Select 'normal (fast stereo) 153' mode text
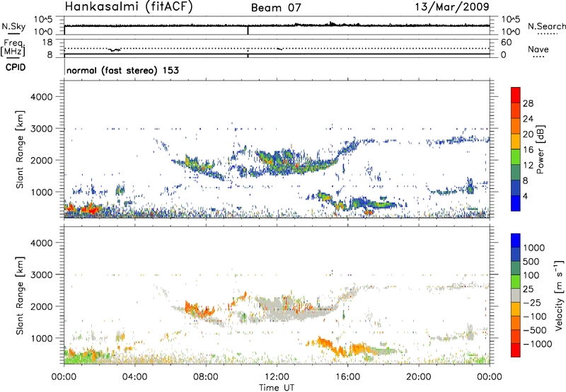Image resolution: width=566 pixels, height=392 pixels. point(122,70)
